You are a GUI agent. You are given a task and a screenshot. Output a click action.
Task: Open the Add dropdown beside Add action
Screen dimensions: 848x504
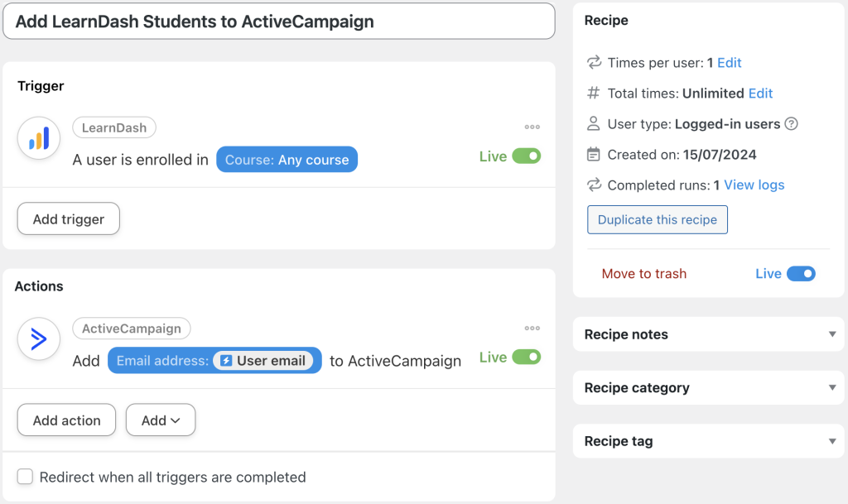(x=161, y=420)
